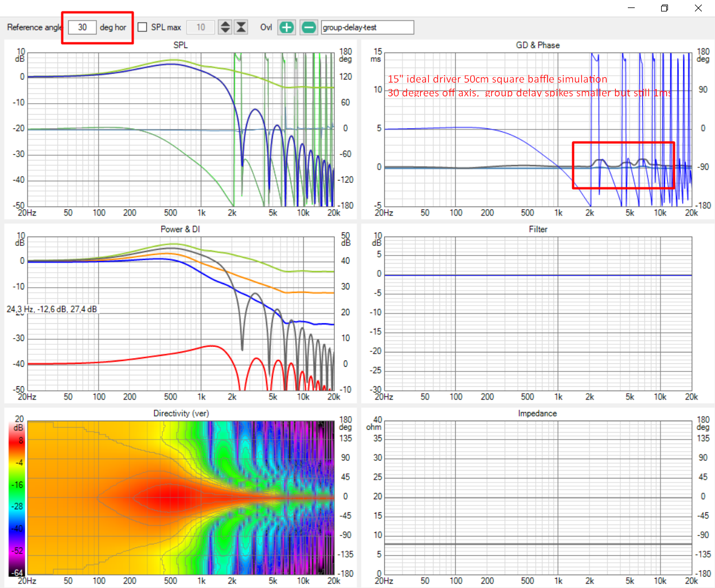
Task: Click the overlay name field 'group-delay-test'
Action: click(368, 28)
